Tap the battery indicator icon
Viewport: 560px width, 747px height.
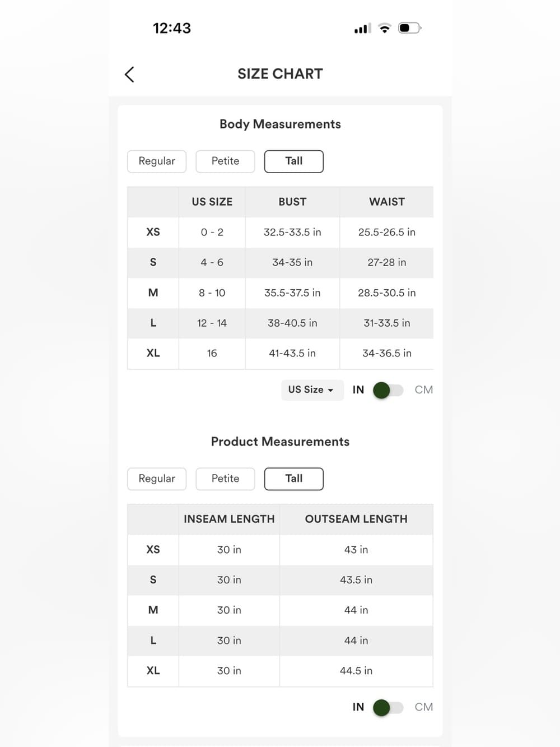409,28
